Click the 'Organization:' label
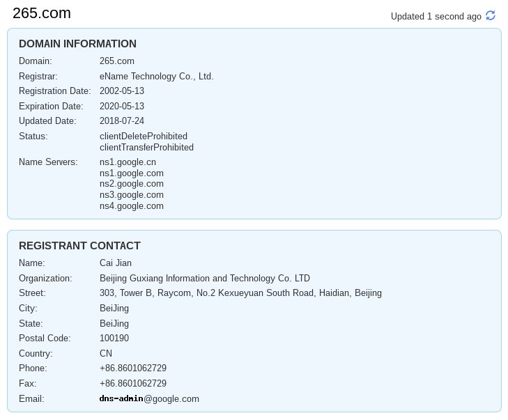The image size is (508, 420). pyautogui.click(x=45, y=278)
